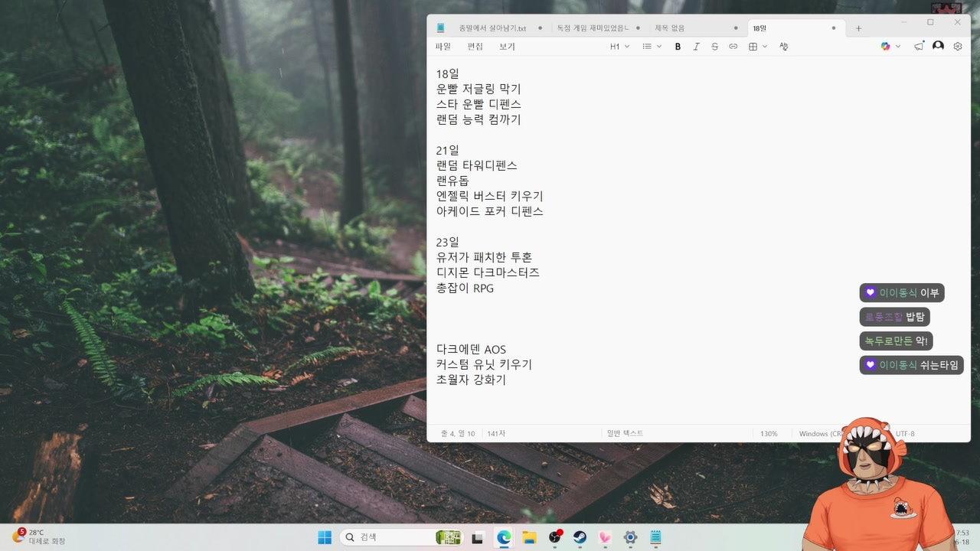Insert a hyperlink using the link icon
The image size is (980, 551).
click(733, 47)
